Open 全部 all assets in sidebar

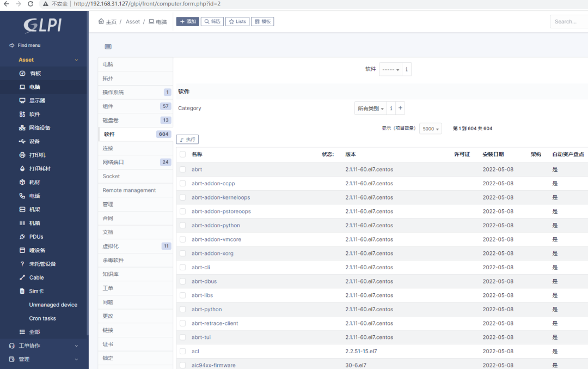pyautogui.click(x=34, y=332)
